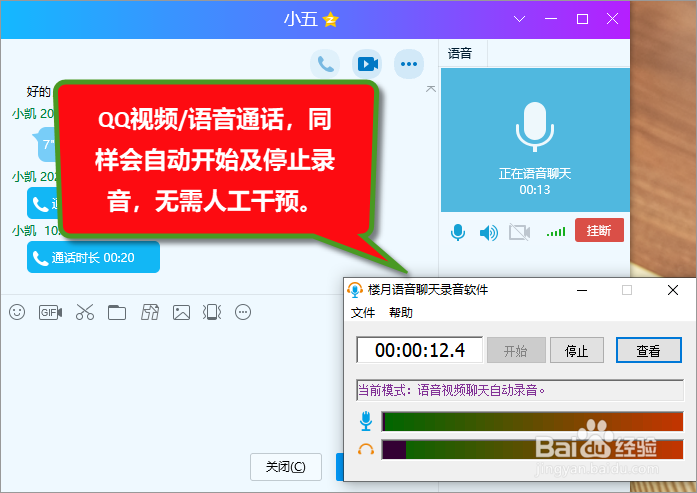This screenshot has width=697, height=493.
Task: Click the headphone level meter bar
Action: (533, 449)
